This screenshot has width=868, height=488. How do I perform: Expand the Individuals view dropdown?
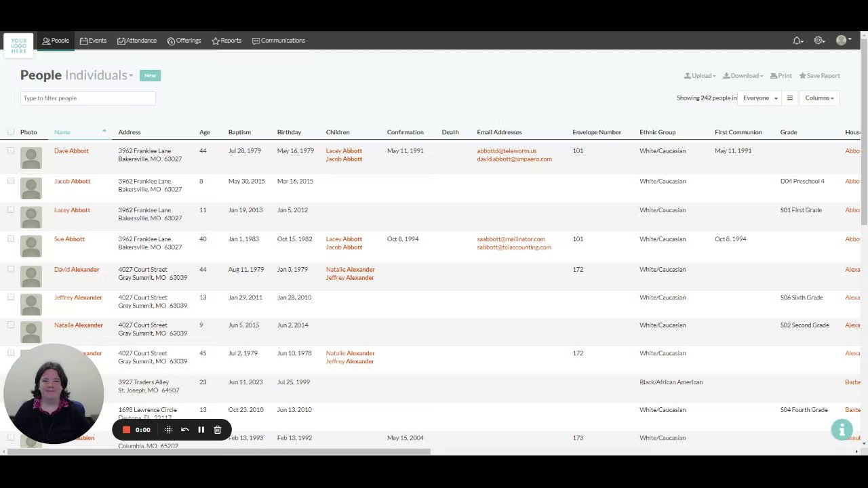[x=99, y=75]
